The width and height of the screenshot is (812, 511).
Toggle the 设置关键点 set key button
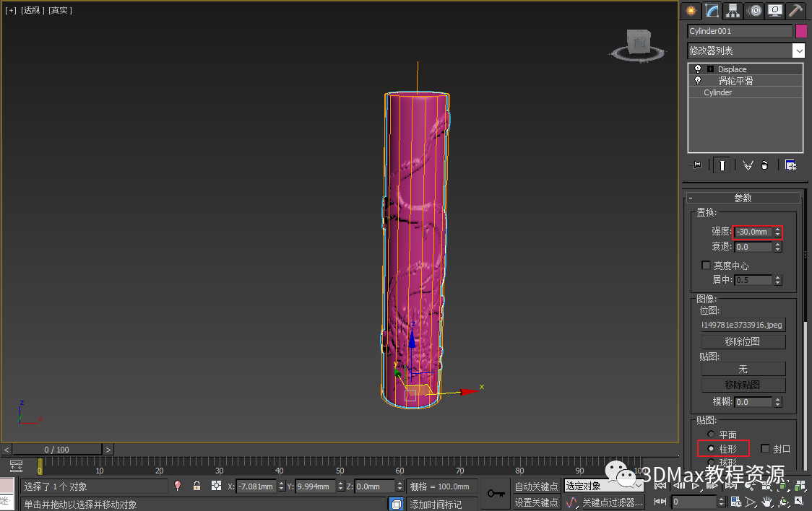point(537,502)
